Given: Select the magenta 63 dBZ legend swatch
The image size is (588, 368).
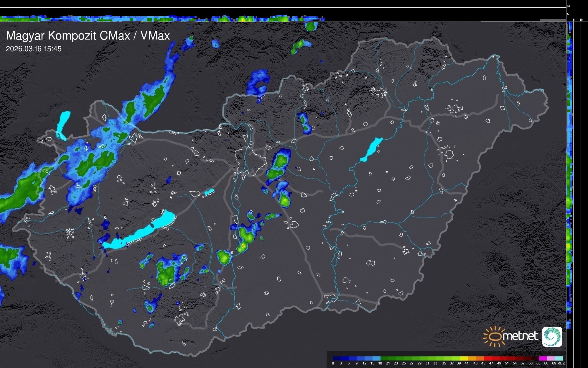Looking at the screenshot, I should 542,358.
